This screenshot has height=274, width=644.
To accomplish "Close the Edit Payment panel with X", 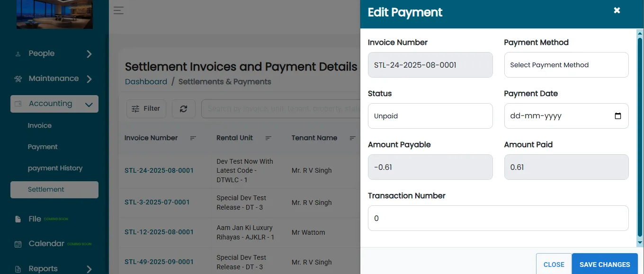I will coord(617,10).
